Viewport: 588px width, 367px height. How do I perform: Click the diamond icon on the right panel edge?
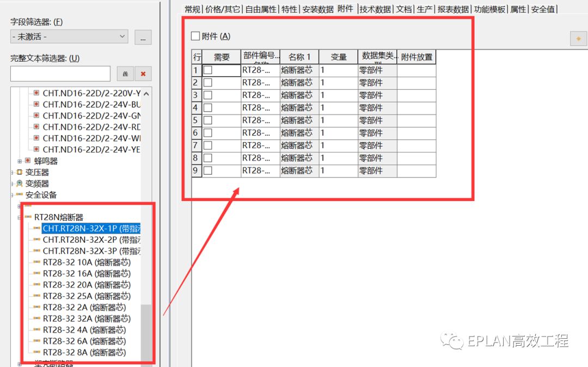point(579,39)
